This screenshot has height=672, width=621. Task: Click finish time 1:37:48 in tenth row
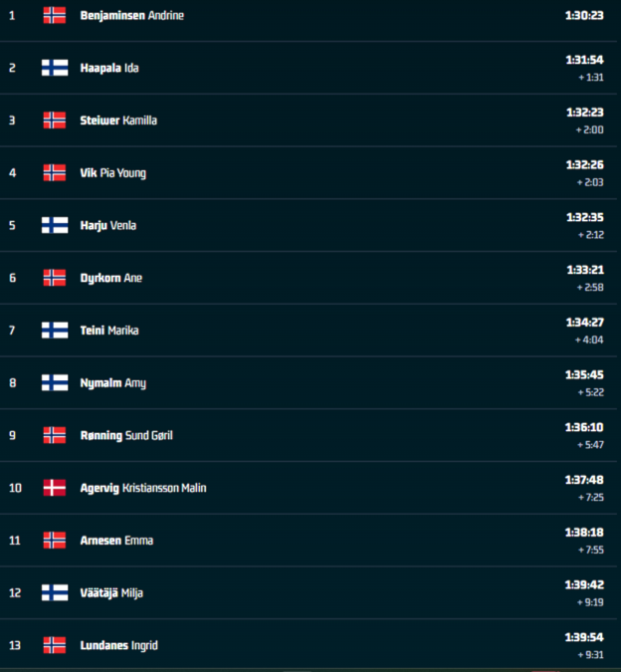584,480
